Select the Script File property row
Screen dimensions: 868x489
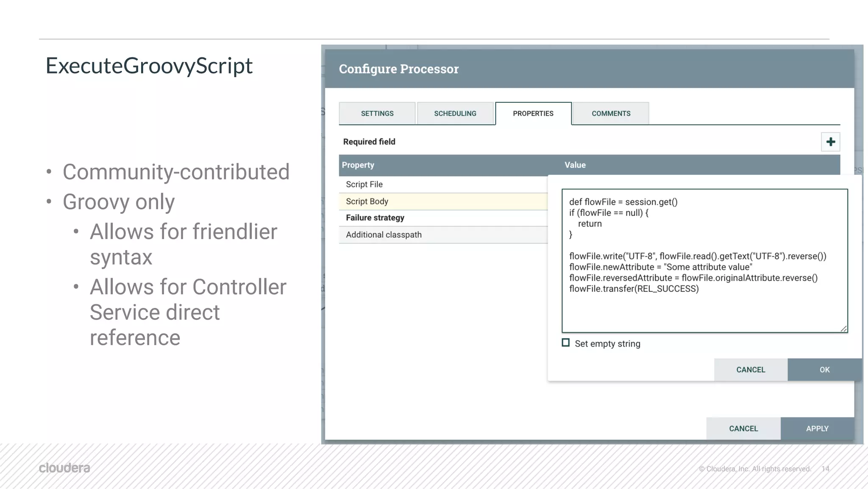[443, 184]
